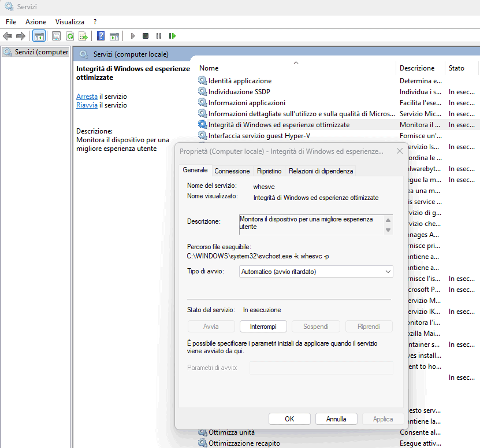Switch to the Generale tab
Screen dimensions: 480x448
tap(195, 170)
